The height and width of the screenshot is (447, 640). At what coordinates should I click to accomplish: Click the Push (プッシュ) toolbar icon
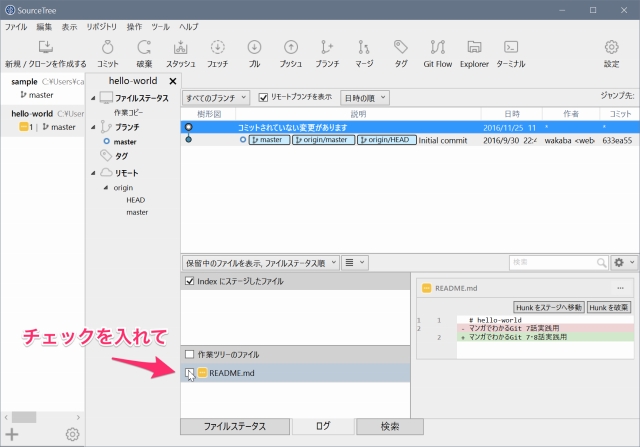tap(291, 53)
